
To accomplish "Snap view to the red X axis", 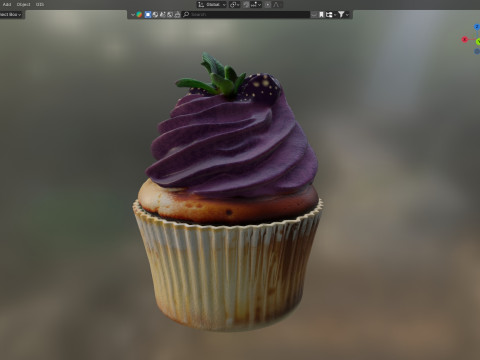I will [464, 40].
